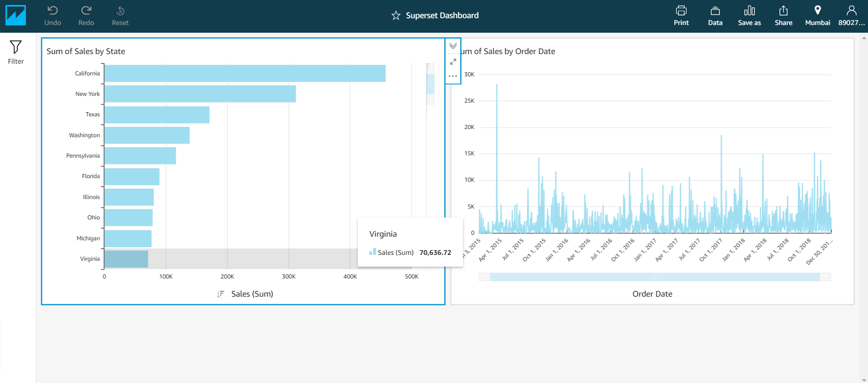Open the Data icon in toolbar

[715, 15]
